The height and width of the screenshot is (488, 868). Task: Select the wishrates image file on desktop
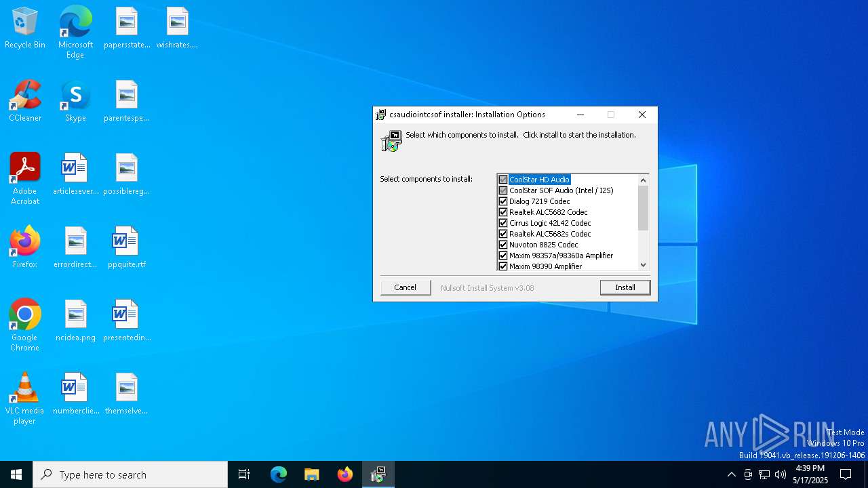177,28
